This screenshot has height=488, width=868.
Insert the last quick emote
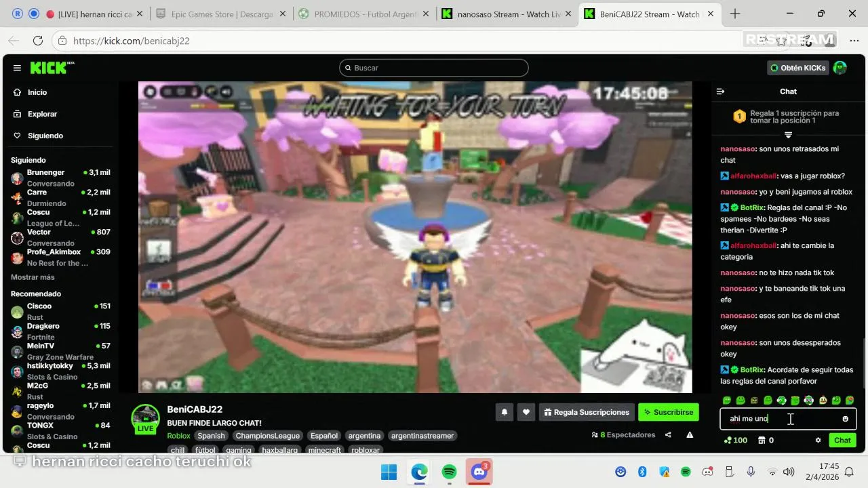click(x=850, y=401)
